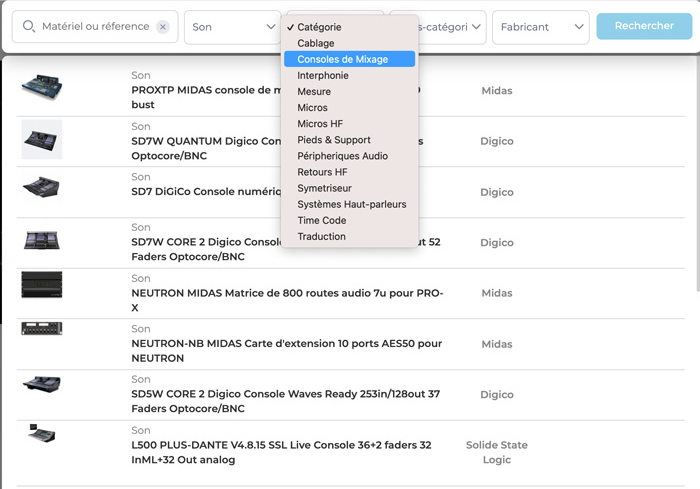
Task: Choose Cablage from the category list
Action: pyautogui.click(x=350, y=43)
